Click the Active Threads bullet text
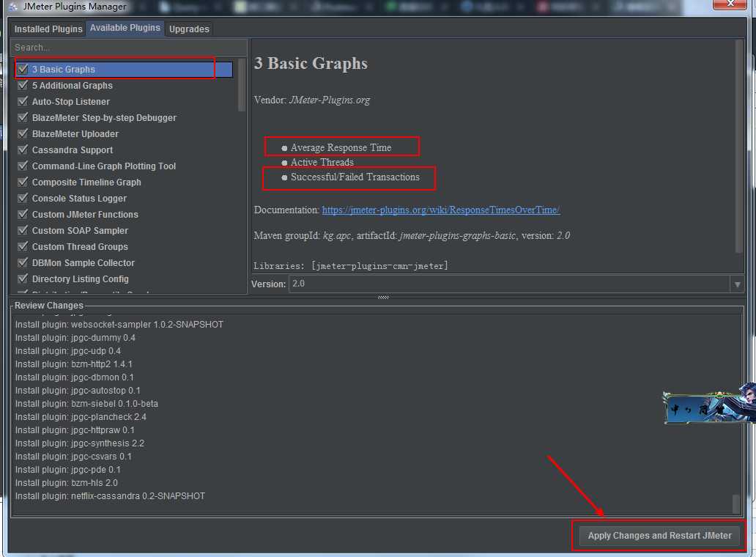 click(x=322, y=163)
